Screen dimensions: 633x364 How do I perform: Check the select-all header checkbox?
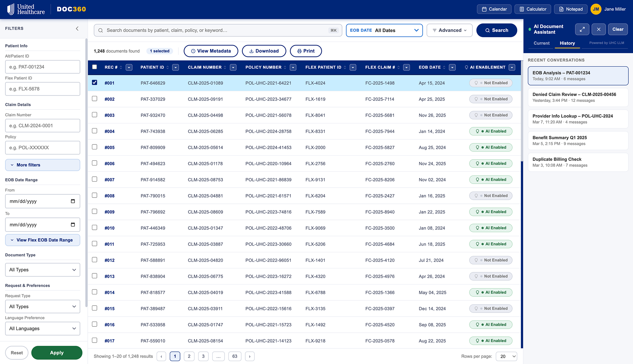(x=95, y=67)
